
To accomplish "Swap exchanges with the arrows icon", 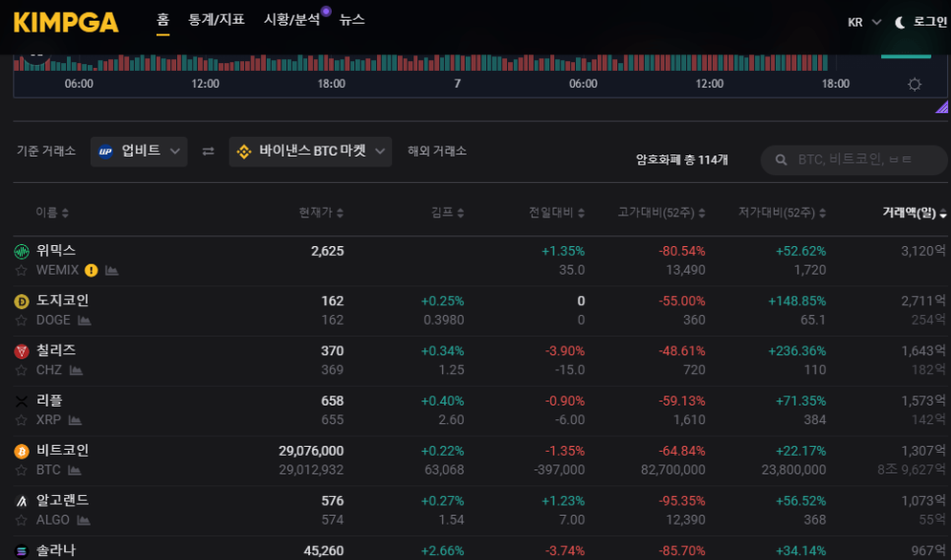I will tap(208, 152).
